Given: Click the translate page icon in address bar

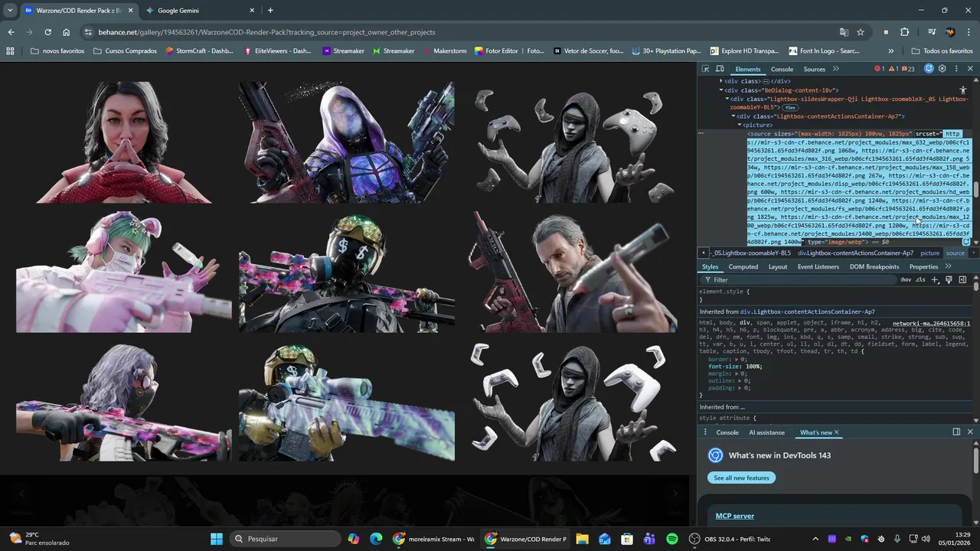Looking at the screenshot, I should pyautogui.click(x=844, y=32).
